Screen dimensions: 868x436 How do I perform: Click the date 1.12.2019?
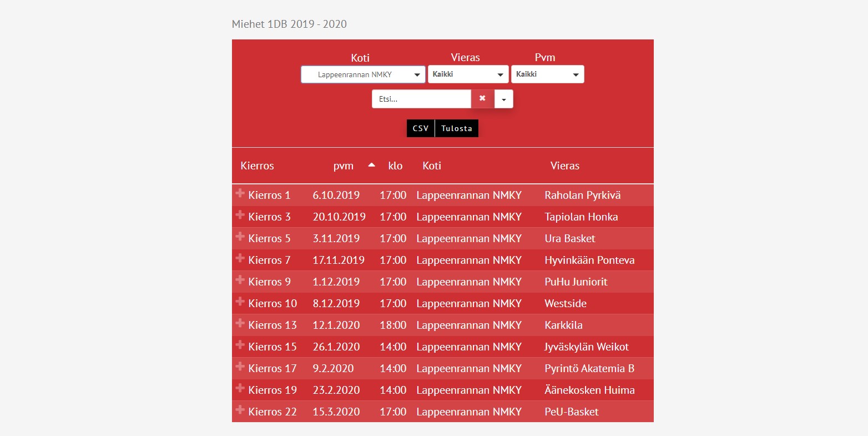pyautogui.click(x=336, y=282)
